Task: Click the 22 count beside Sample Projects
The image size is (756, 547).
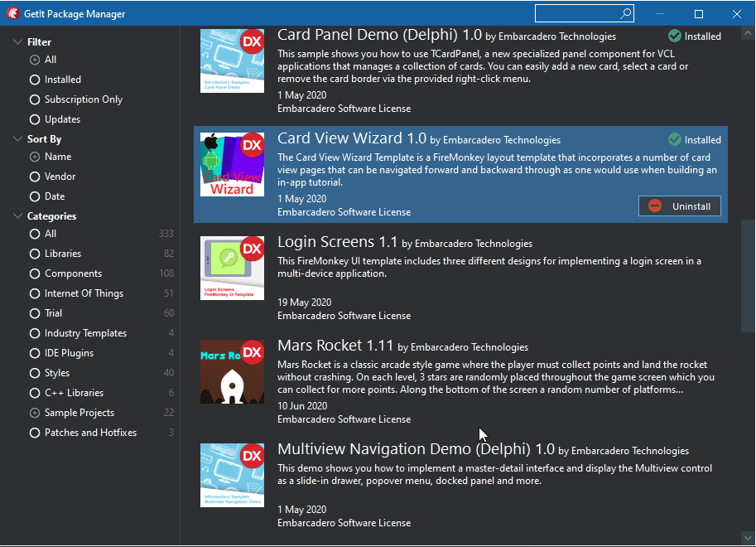Action: [169, 413]
